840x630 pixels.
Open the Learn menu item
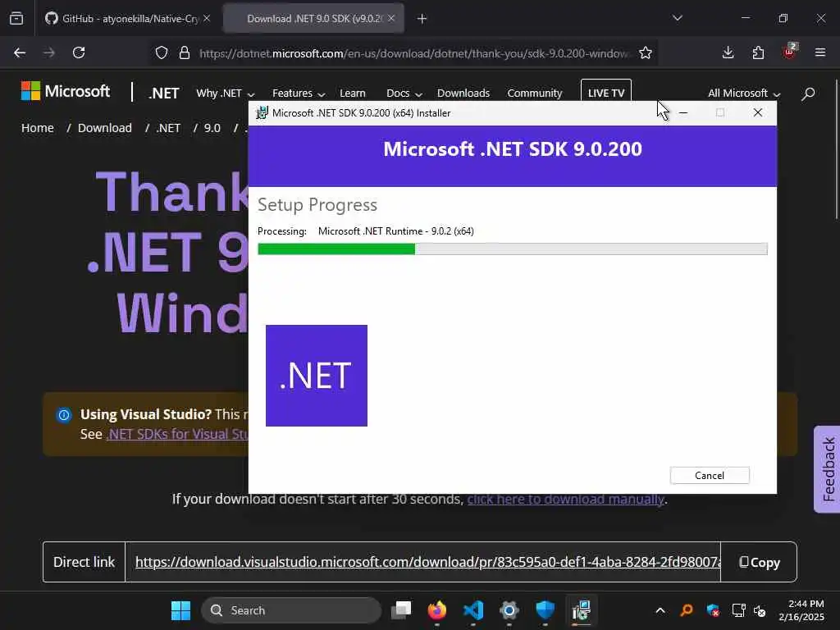[x=353, y=94]
